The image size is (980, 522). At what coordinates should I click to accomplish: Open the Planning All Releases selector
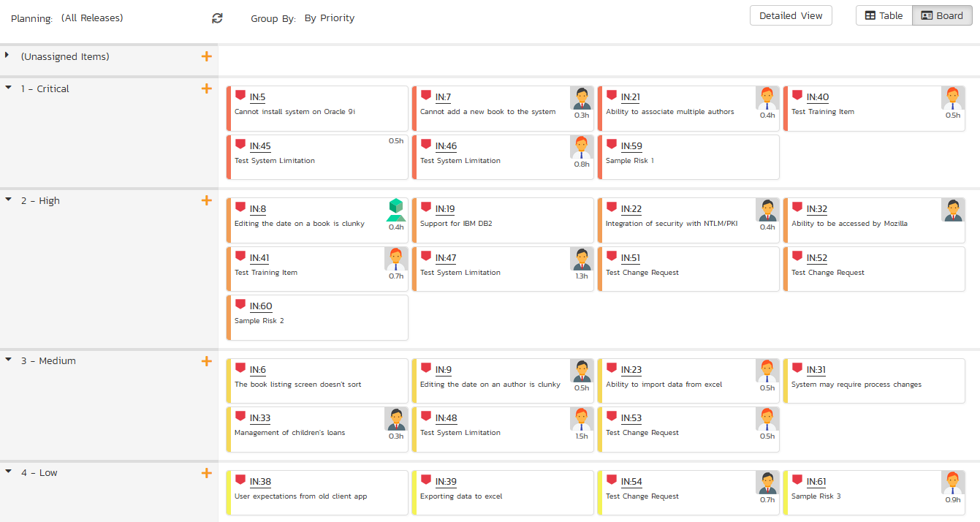tap(92, 18)
